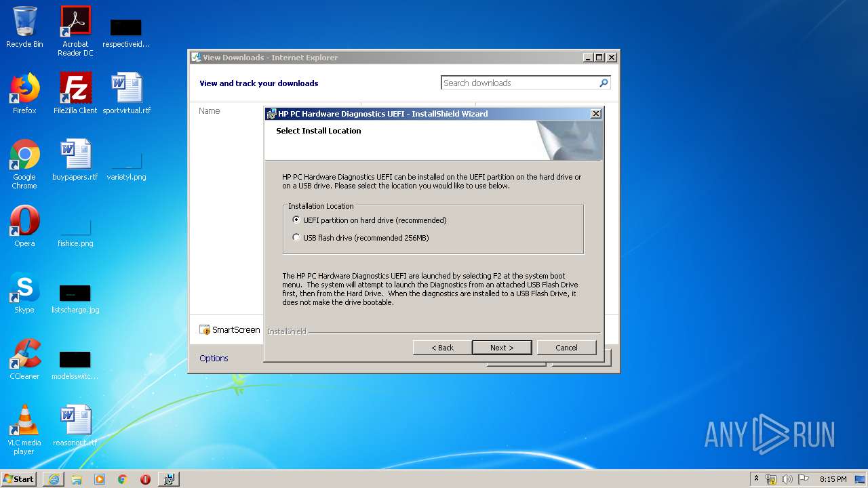Viewport: 868px width, 488px height.
Task: Click the Show desktop button
Action: (861, 479)
